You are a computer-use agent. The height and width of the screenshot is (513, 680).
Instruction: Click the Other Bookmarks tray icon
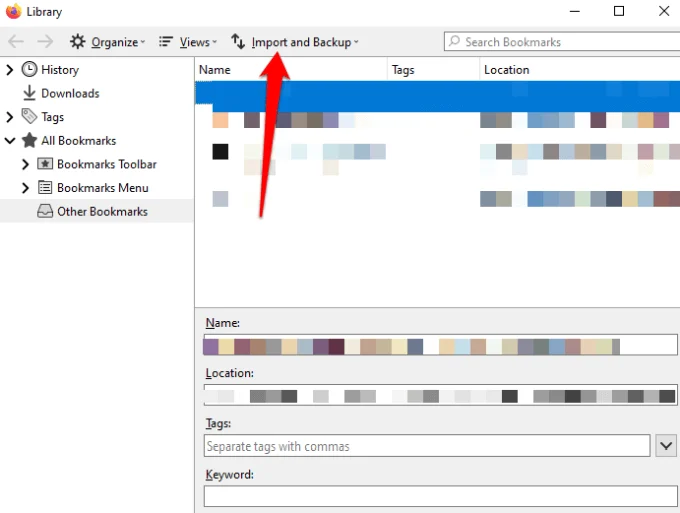[45, 211]
